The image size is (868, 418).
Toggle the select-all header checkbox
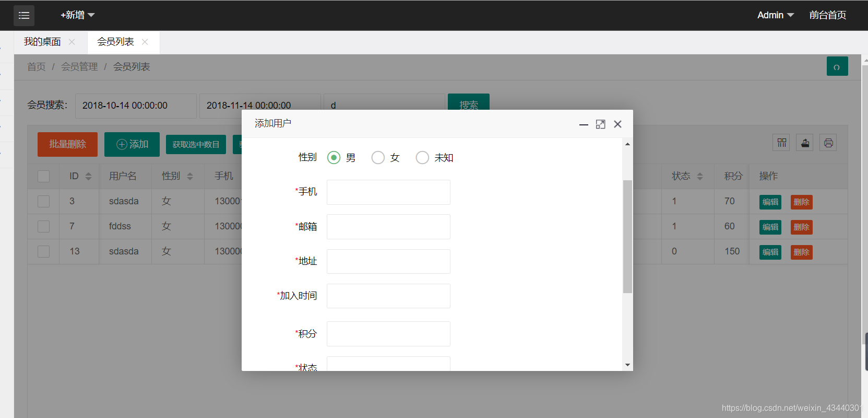coord(44,176)
